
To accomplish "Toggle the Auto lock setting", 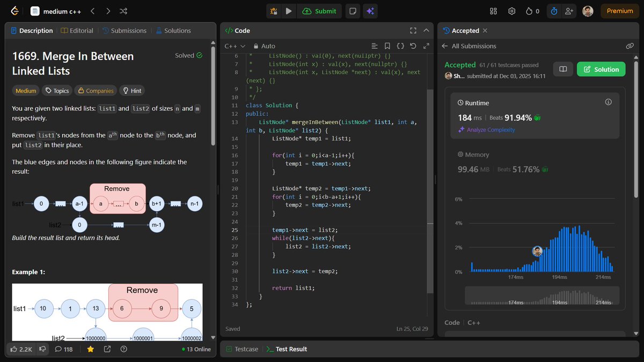I will point(264,46).
